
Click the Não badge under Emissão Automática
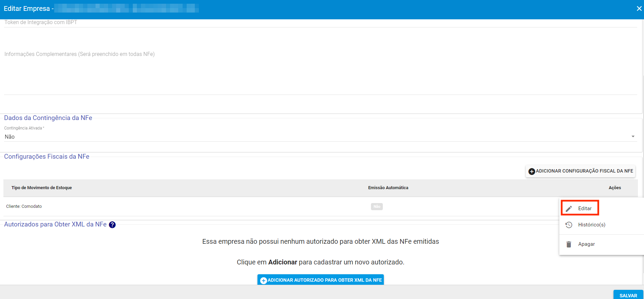click(x=377, y=206)
